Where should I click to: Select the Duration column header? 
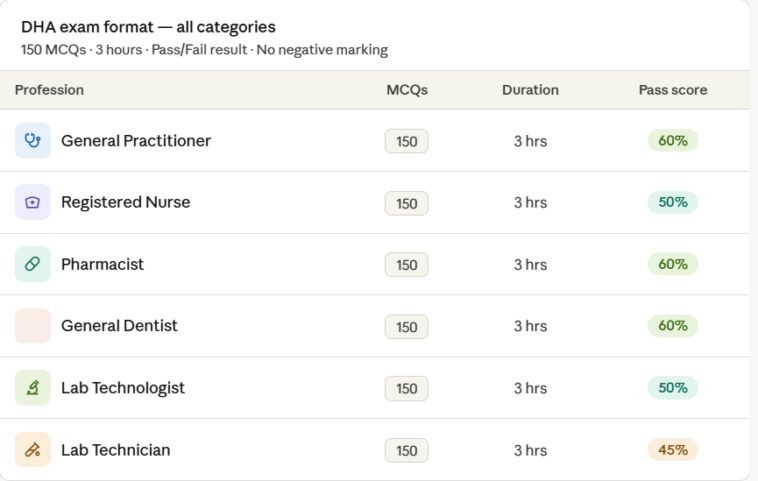[530, 90]
